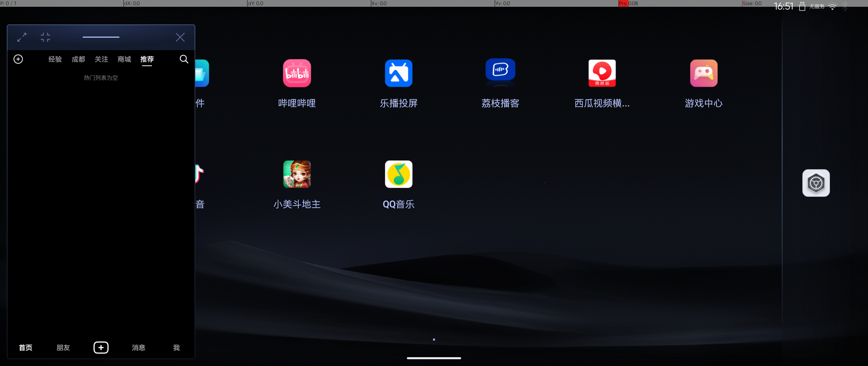This screenshot has width=868, height=366.
Task: Select the 推荐 tab
Action: pyautogui.click(x=147, y=59)
